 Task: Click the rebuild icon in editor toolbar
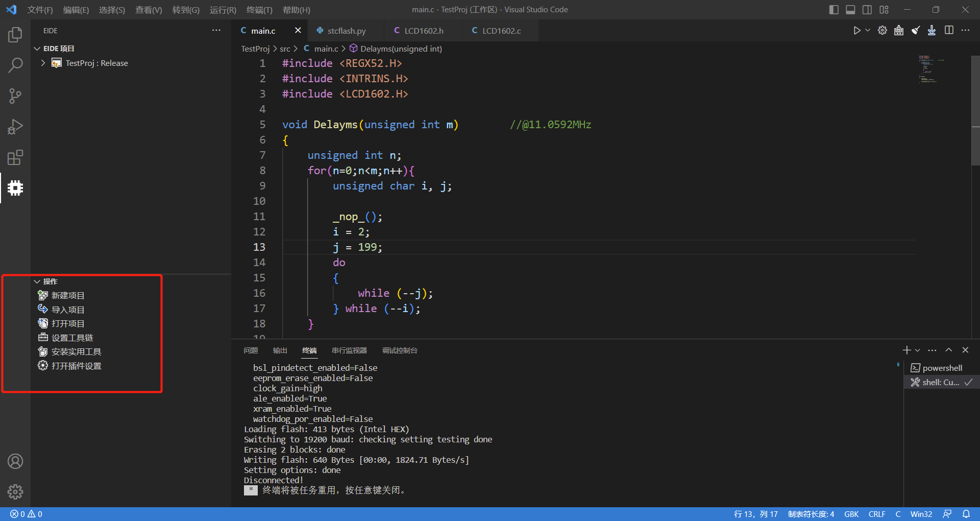pyautogui.click(x=899, y=31)
